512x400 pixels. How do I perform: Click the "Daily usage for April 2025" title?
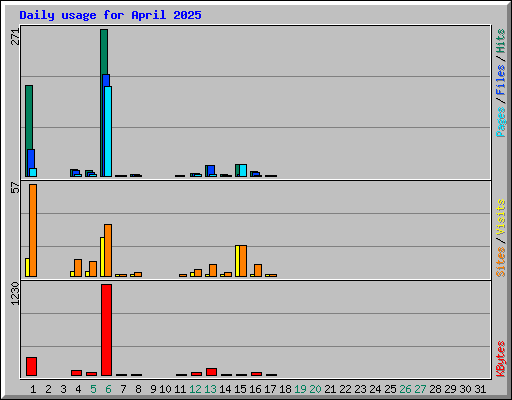pos(110,15)
